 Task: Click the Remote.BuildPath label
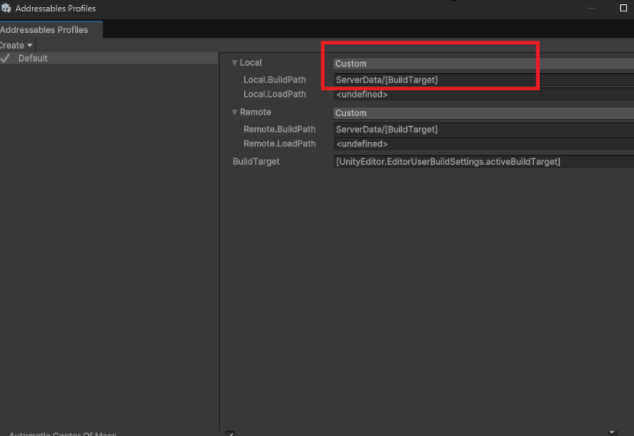[279, 129]
